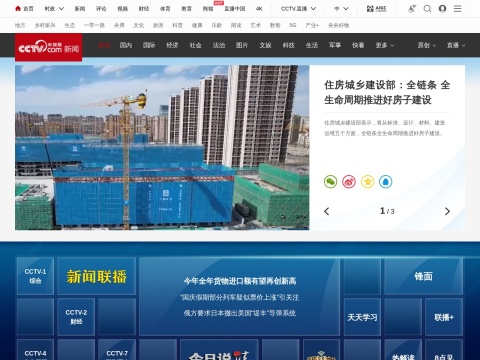
Task: Open the 视频 top navigation item
Action: 122,9
